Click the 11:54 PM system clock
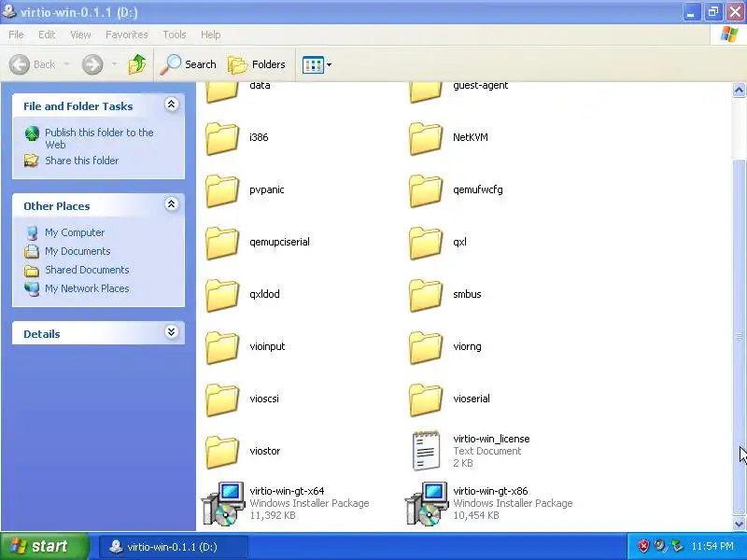 point(712,546)
